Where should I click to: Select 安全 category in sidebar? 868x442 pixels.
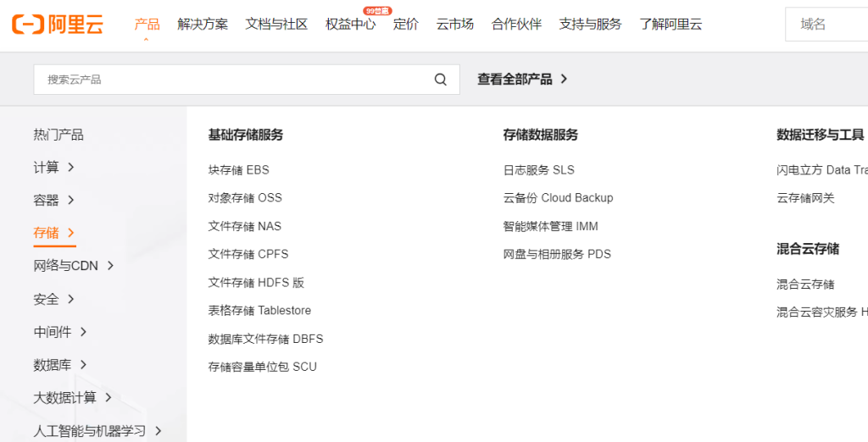pyautogui.click(x=46, y=299)
